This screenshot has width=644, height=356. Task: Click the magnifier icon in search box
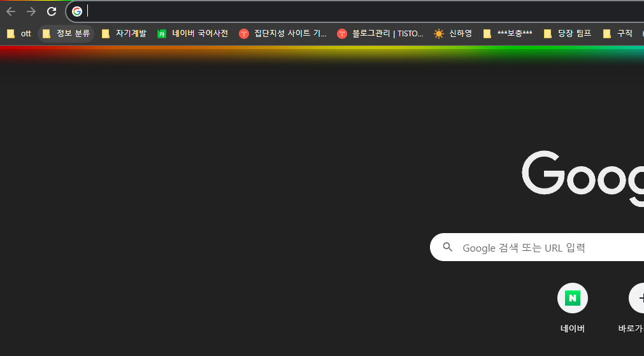click(448, 247)
